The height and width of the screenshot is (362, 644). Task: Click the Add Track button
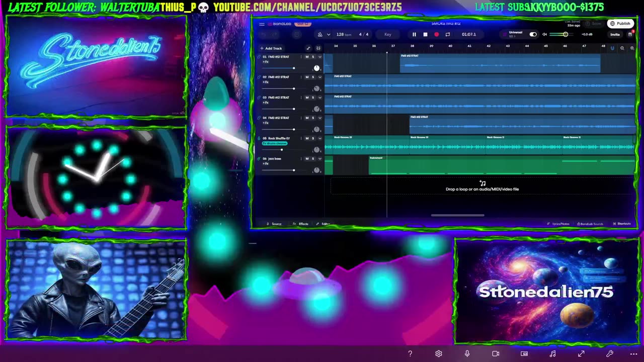click(x=271, y=48)
